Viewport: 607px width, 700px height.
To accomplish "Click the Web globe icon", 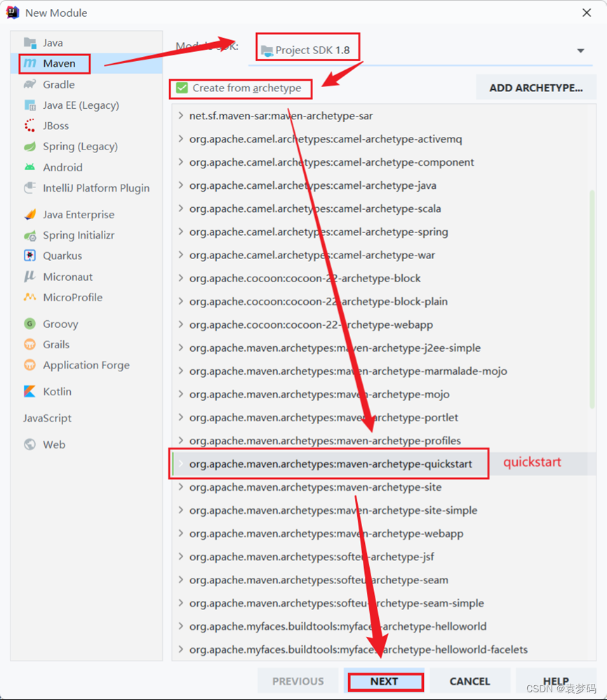I will click(x=30, y=444).
